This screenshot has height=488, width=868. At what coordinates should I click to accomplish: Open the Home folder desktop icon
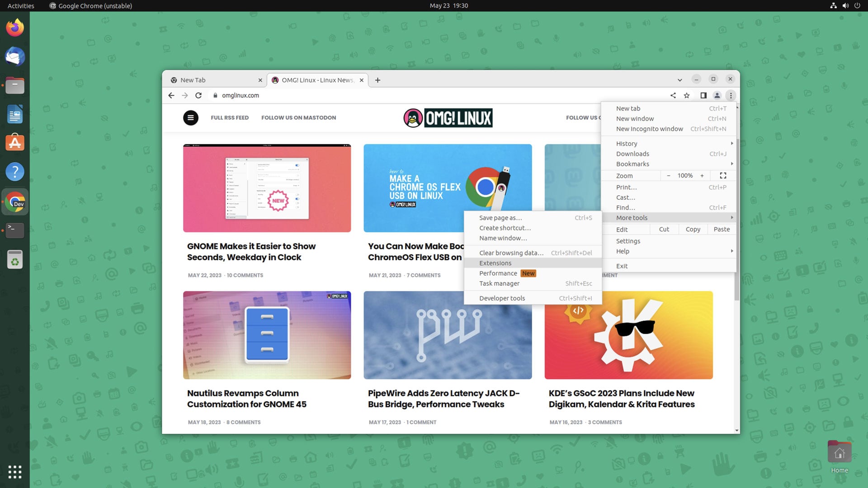840,457
